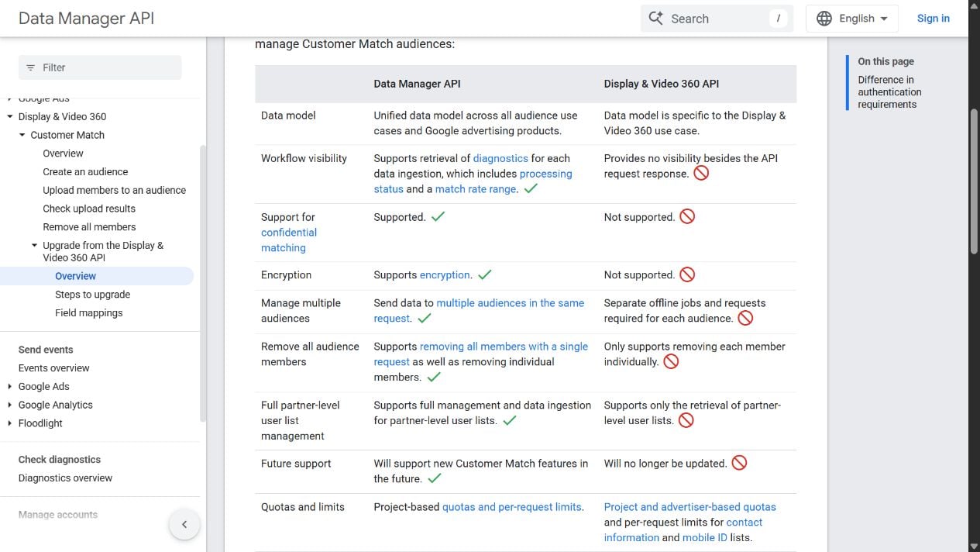This screenshot has height=552, width=980.
Task: Click the 'Data Manager API' column header
Action: click(x=417, y=84)
